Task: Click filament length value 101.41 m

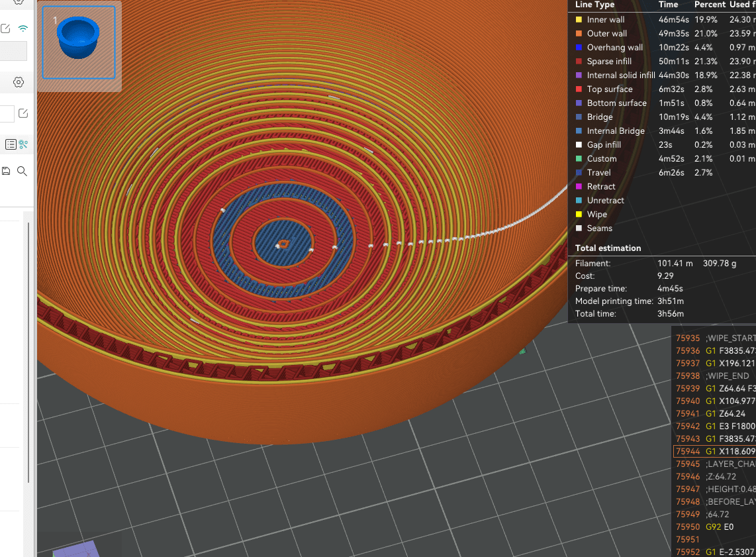Action: [675, 264]
